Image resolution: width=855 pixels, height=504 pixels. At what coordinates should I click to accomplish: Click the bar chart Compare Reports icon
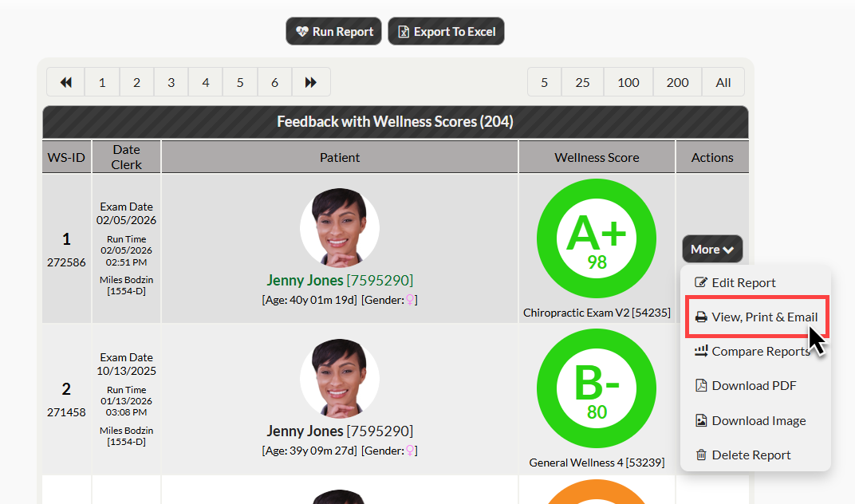[701, 351]
